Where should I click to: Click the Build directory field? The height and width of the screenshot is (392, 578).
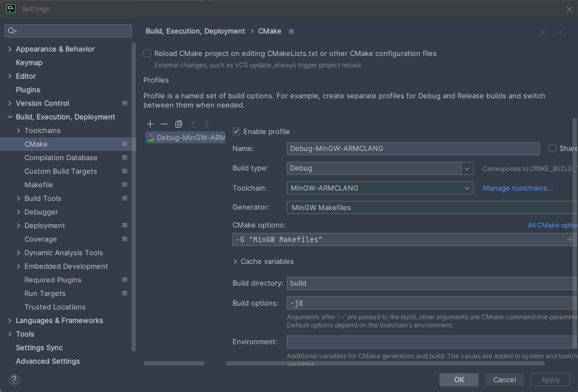click(x=432, y=283)
